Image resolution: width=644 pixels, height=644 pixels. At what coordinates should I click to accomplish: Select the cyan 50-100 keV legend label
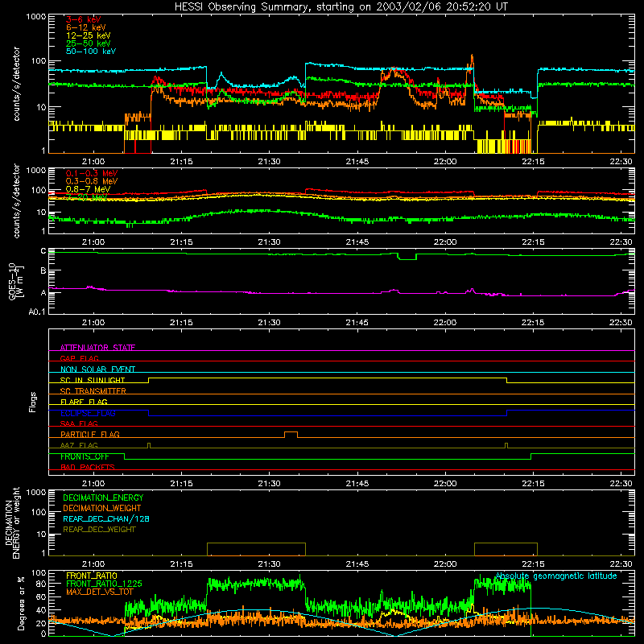pyautogui.click(x=91, y=52)
